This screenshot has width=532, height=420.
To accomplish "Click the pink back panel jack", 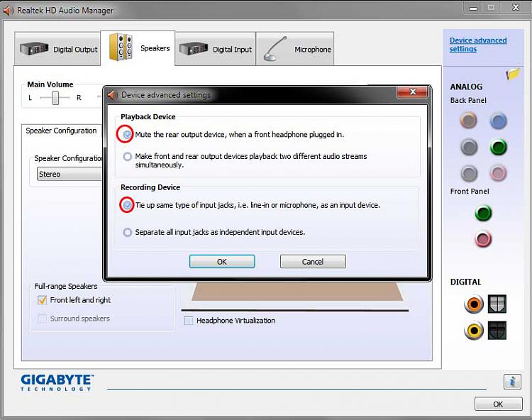I will [x=498, y=173].
